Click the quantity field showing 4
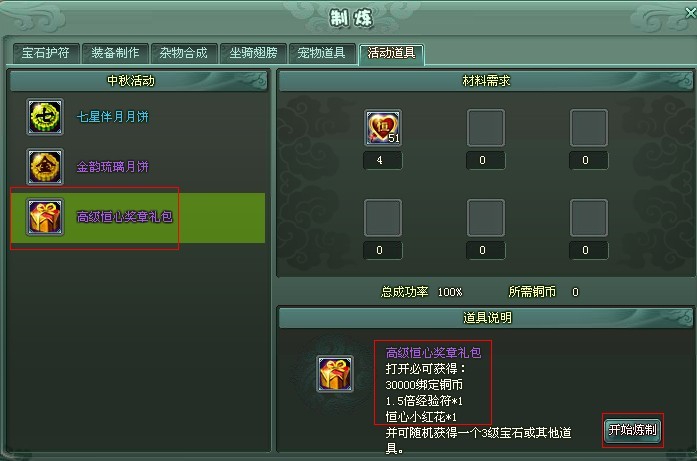The height and width of the screenshot is (461, 697). pos(383,160)
